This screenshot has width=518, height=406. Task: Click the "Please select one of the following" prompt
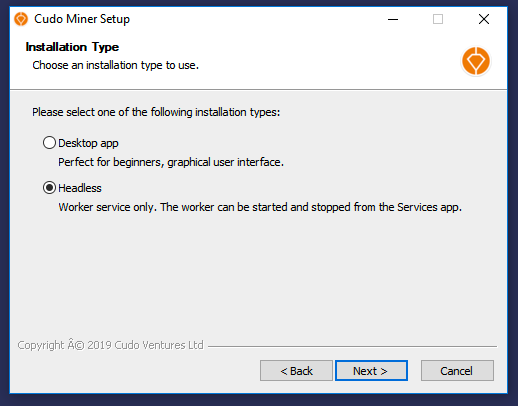[x=156, y=112]
